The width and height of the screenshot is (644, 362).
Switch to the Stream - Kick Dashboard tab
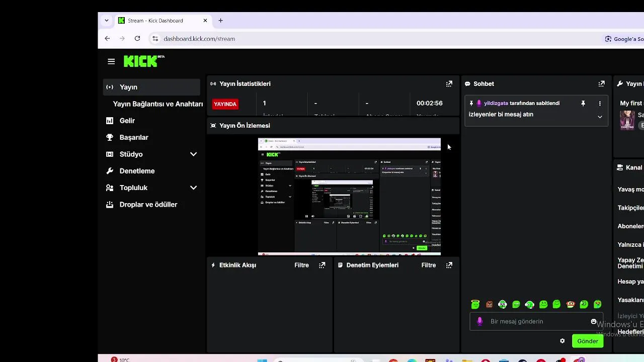click(x=163, y=21)
